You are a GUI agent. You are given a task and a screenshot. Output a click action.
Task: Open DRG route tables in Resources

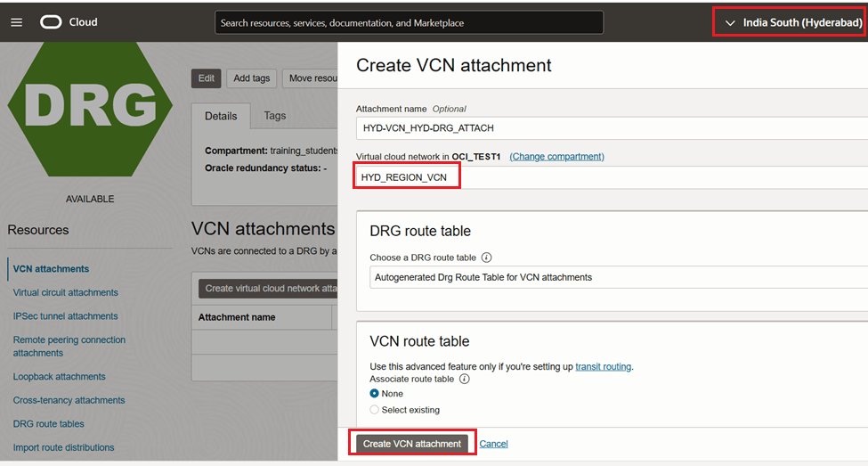click(x=49, y=424)
